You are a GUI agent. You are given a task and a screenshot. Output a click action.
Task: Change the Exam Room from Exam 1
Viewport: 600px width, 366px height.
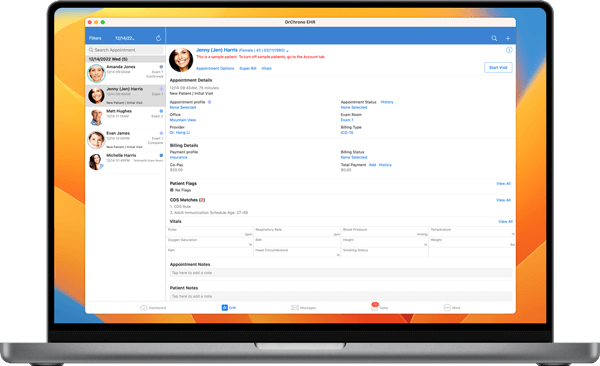346,120
